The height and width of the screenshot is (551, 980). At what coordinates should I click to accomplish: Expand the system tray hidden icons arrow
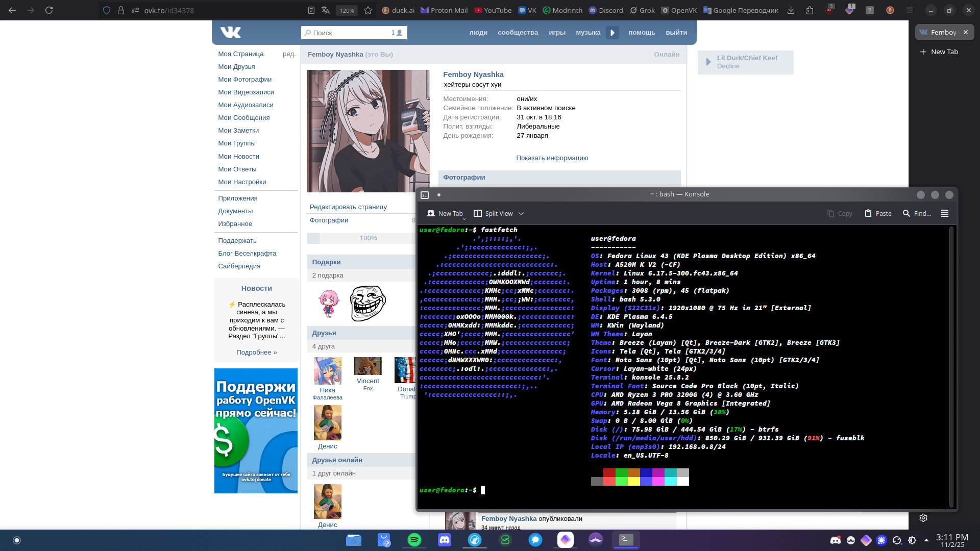pyautogui.click(x=926, y=540)
